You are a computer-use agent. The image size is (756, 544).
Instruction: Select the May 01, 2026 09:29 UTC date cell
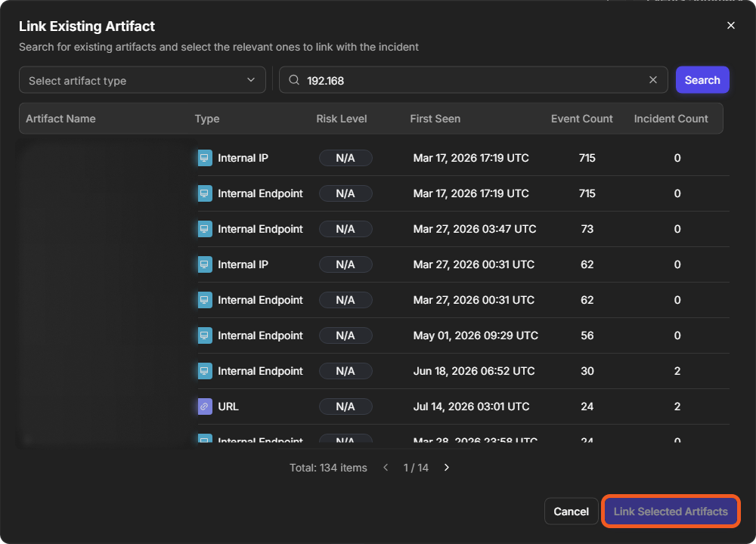[476, 335]
